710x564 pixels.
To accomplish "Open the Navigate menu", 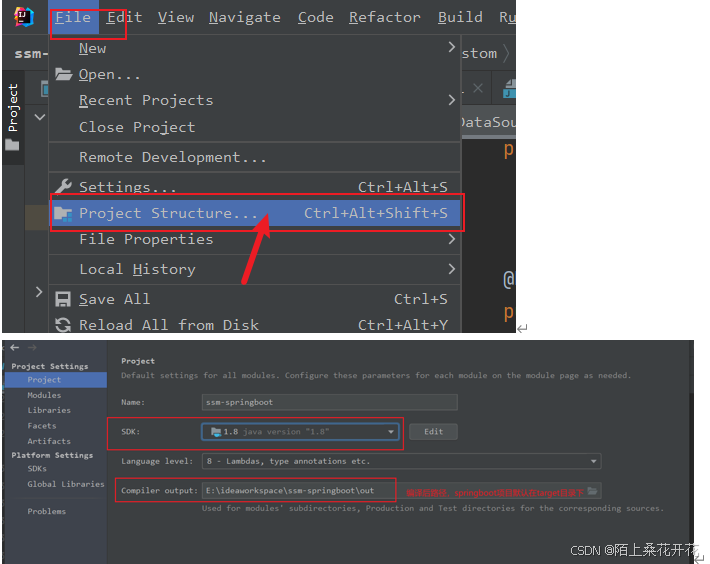I will tap(245, 17).
